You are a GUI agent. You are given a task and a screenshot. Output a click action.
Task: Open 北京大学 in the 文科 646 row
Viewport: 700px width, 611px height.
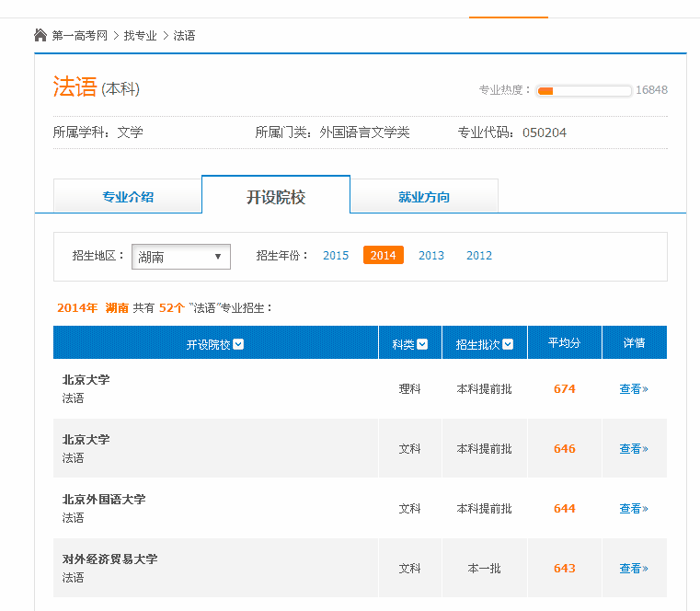point(86,440)
